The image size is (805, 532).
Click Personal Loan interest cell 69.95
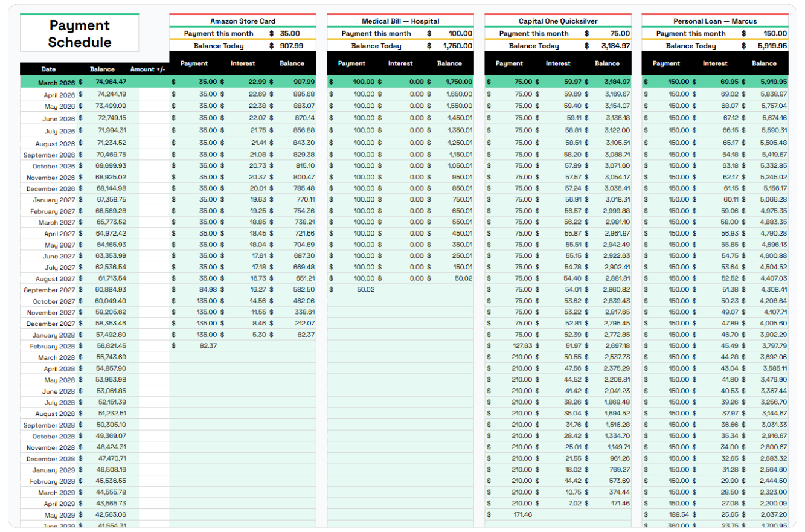coord(730,82)
